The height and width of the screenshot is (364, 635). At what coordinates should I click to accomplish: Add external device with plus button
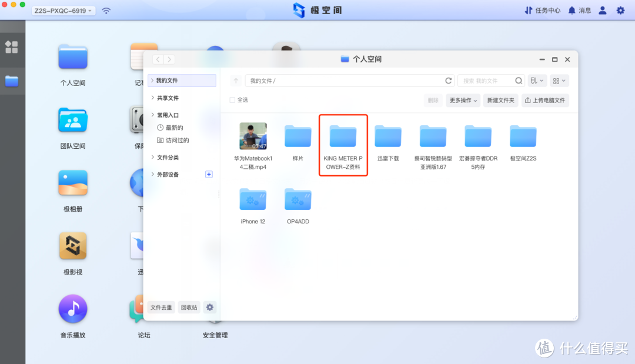(209, 173)
